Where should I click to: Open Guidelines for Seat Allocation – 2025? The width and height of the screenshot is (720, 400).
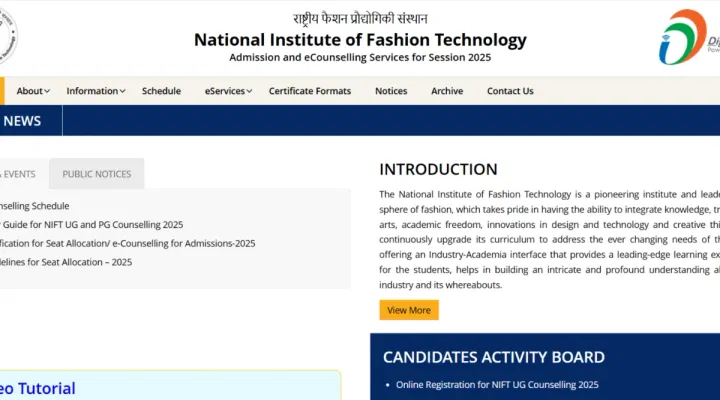(x=66, y=262)
